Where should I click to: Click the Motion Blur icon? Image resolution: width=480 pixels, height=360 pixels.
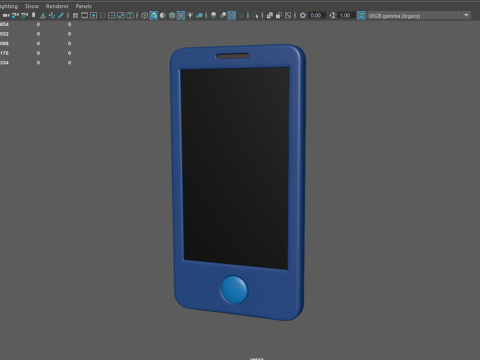coord(223,15)
